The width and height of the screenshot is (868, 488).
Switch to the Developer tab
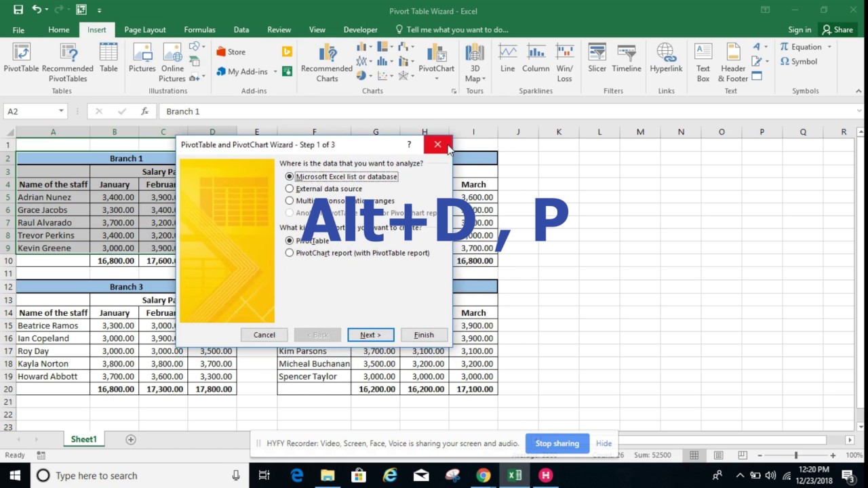[360, 30]
